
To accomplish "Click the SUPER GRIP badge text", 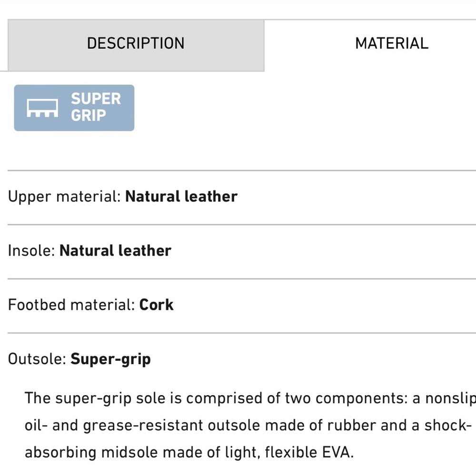I will [96, 107].
